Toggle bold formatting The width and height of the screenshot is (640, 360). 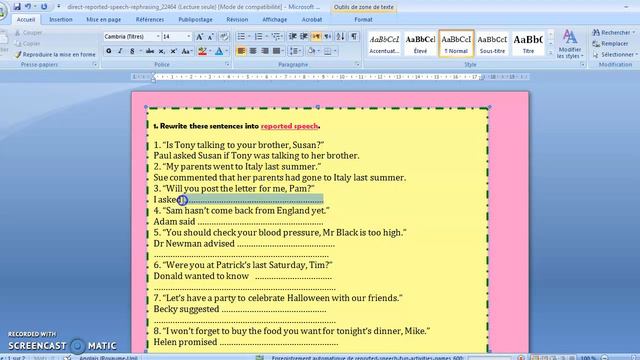tap(109, 51)
